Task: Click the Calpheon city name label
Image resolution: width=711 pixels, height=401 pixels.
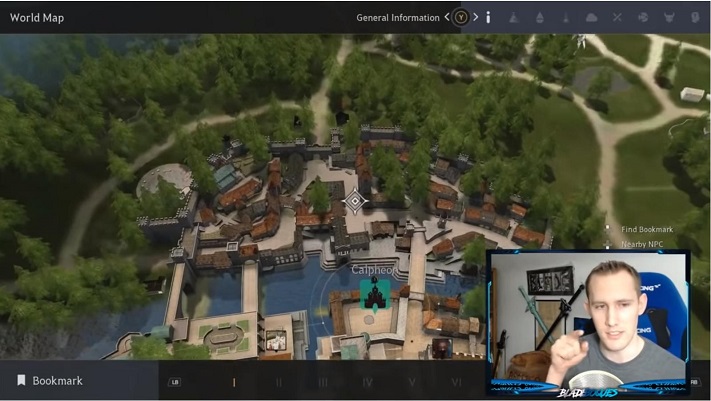Action: (x=374, y=270)
